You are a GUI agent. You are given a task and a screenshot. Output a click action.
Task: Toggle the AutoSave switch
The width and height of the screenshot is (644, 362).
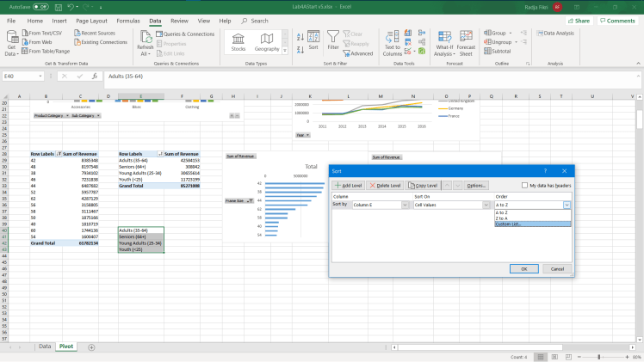pos(40,6)
